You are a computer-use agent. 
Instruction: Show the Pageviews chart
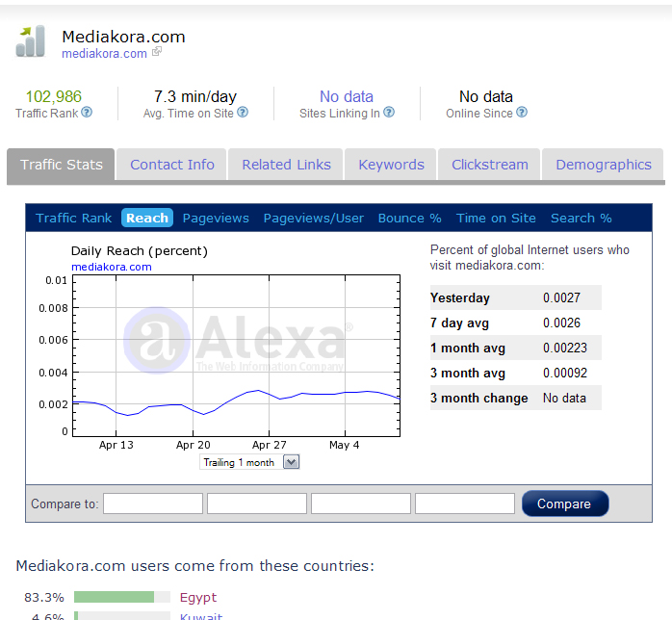click(216, 219)
